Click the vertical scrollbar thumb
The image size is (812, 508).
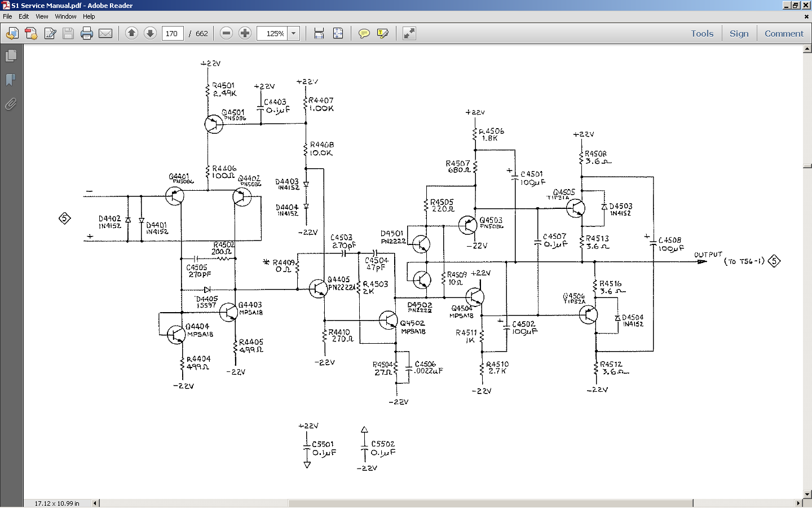807,167
